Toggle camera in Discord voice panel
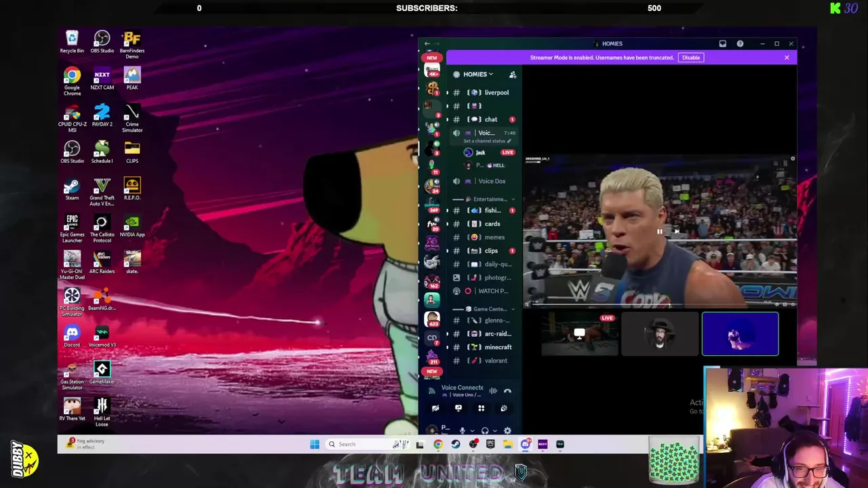Screen dimensions: 868x488 click(x=435, y=408)
